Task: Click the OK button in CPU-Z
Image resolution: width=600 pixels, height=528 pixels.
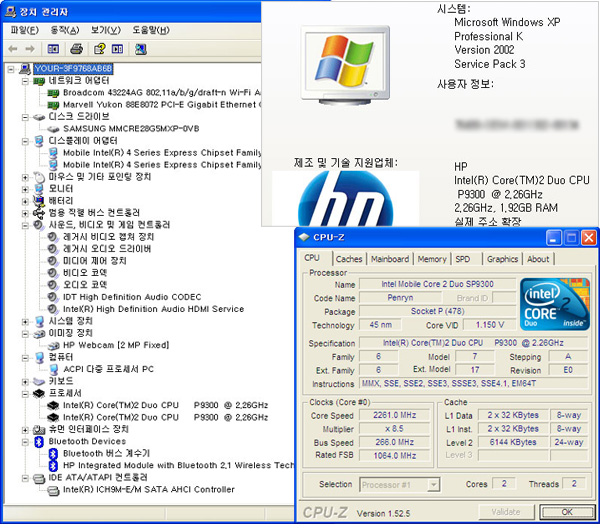Action: tap(567, 512)
